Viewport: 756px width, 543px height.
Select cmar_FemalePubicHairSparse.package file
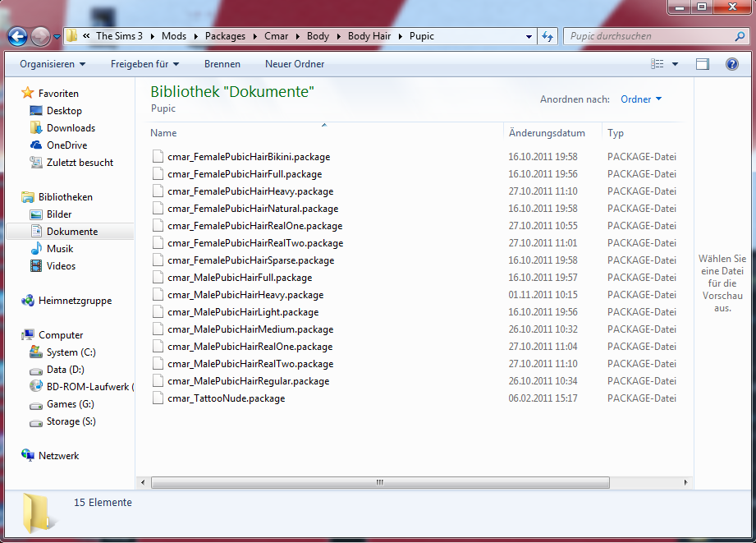pyautogui.click(x=250, y=260)
